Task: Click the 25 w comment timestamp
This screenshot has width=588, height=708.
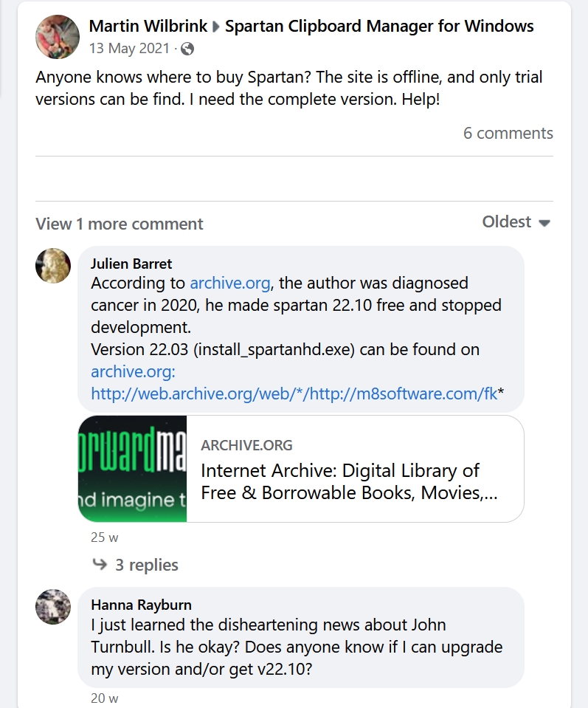Action: 104,537
